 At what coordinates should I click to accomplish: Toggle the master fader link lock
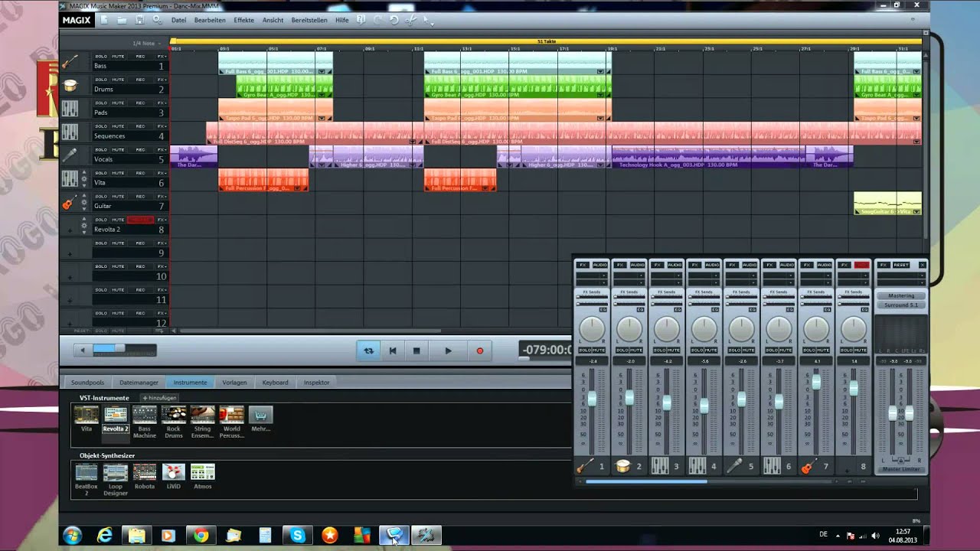tap(901, 461)
